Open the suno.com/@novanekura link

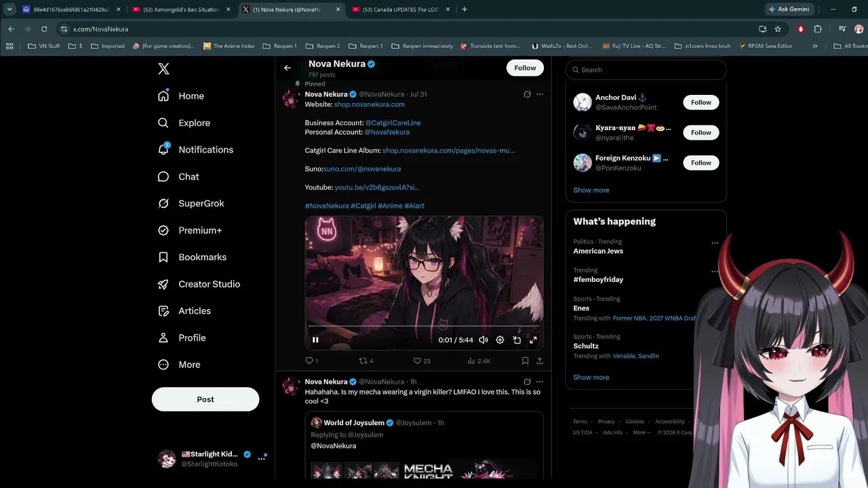(362, 169)
